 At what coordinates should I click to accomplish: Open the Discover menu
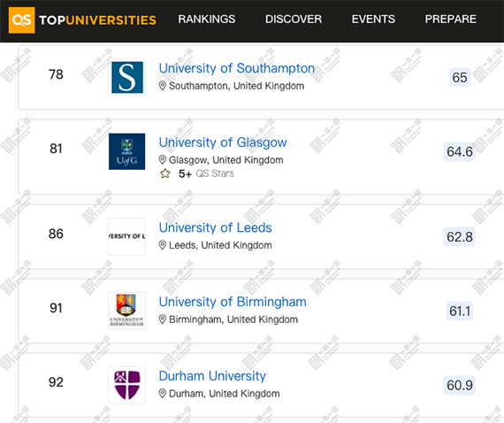point(294,19)
